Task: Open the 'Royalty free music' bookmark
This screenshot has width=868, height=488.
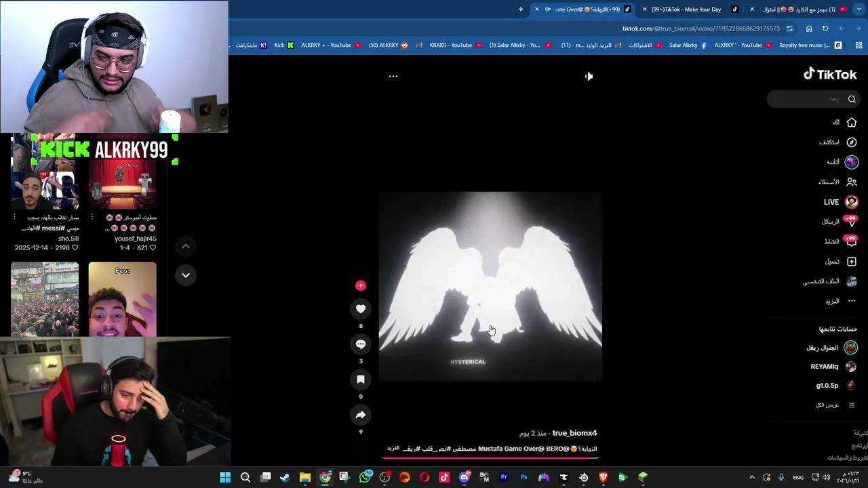Action: pos(810,45)
